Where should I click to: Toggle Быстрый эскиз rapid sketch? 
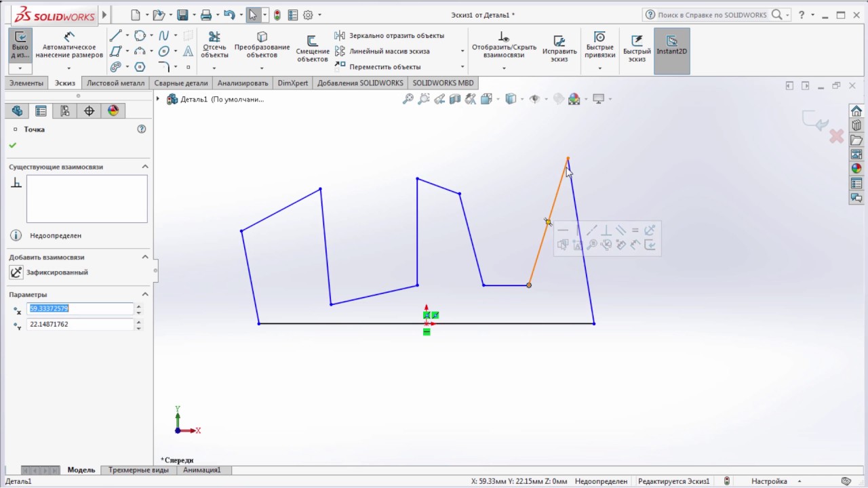[637, 49]
